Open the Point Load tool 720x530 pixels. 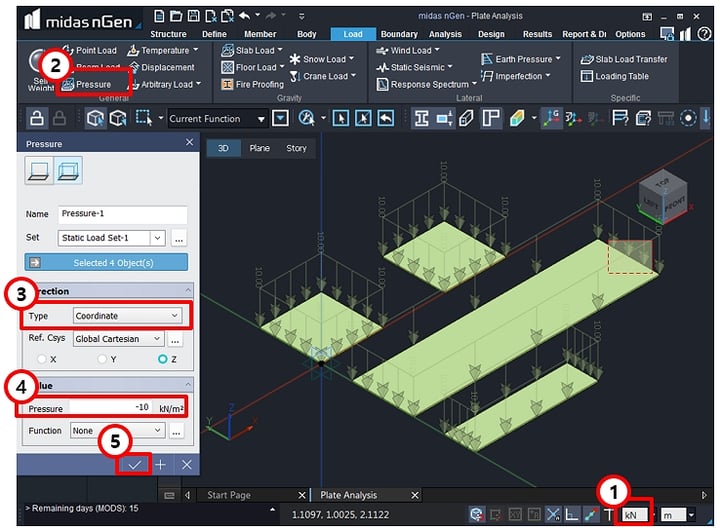point(89,50)
